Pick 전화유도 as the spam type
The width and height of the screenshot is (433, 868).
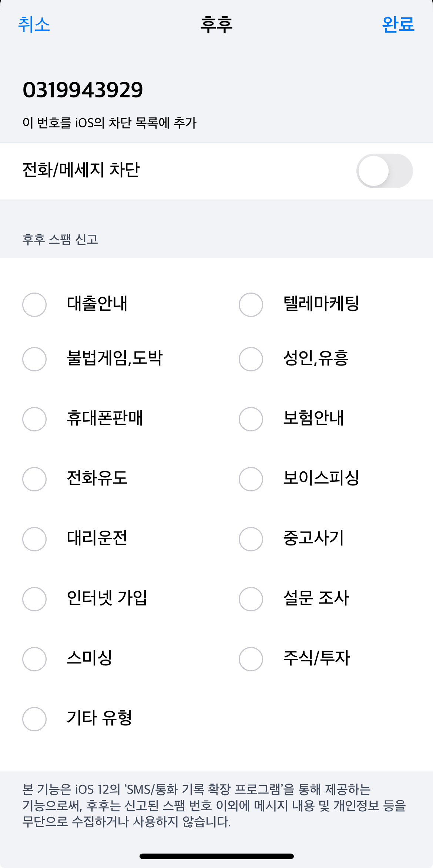[x=34, y=479]
